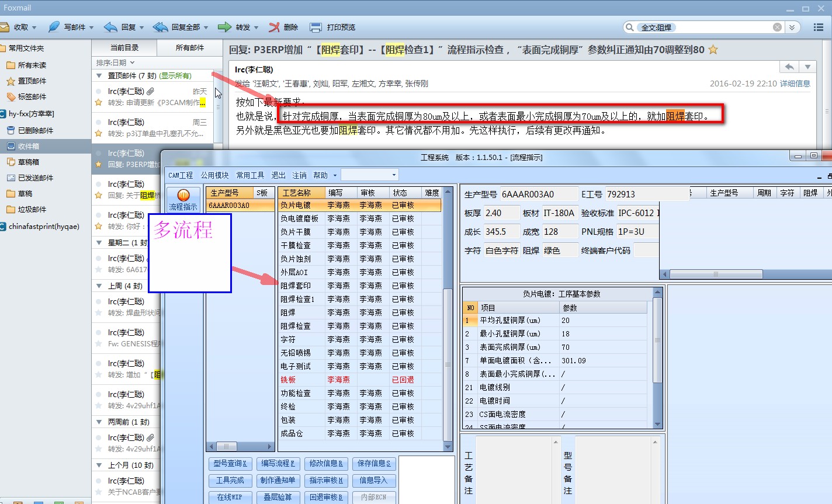Open the 收取 dropdown arrow
Screen dimensions: 832x504
34,27
